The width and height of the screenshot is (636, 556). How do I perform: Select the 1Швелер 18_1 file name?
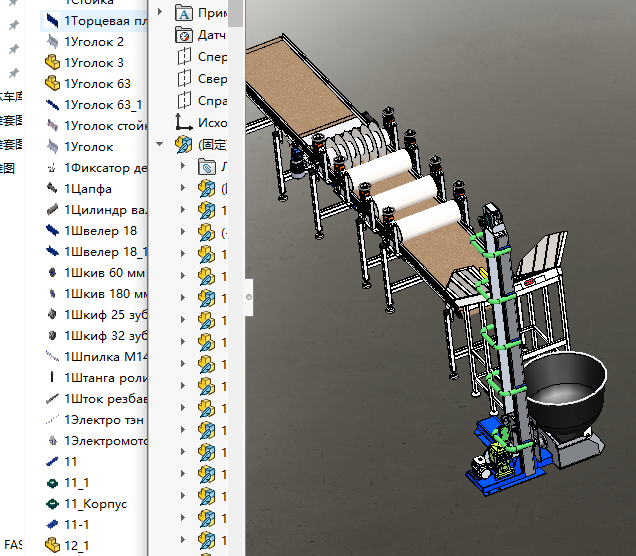pyautogui.click(x=105, y=252)
